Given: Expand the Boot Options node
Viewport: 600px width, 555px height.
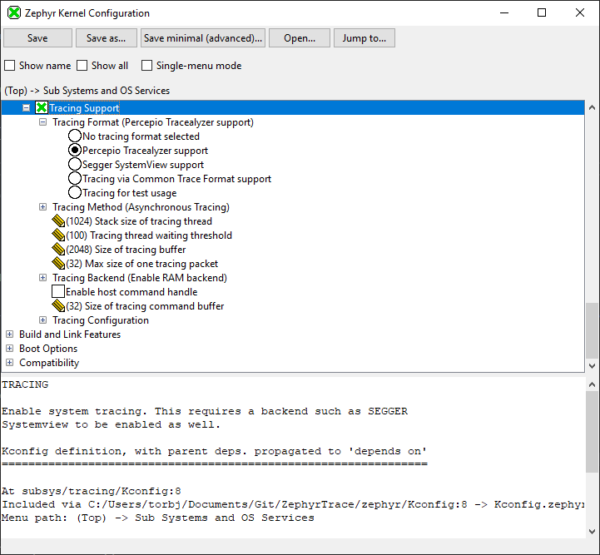Looking at the screenshot, I should pos(10,348).
